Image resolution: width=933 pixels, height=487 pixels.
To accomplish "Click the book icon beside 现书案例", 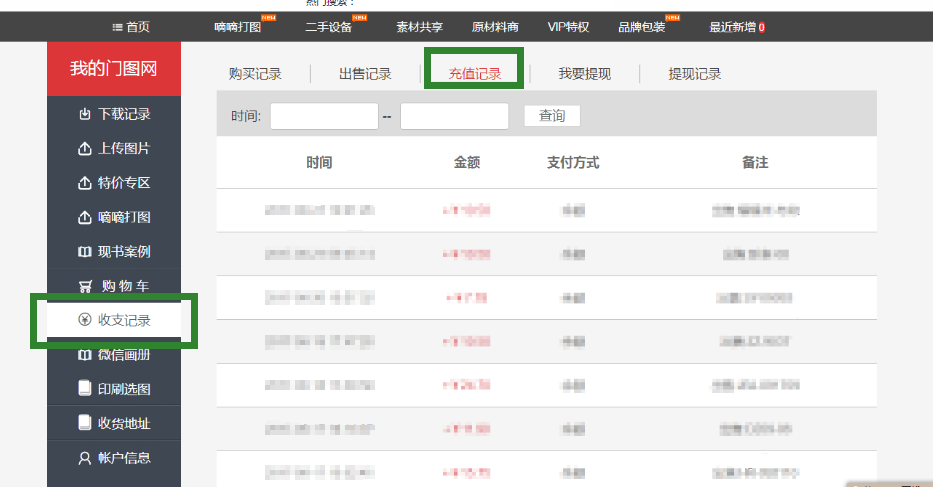I will 85,252.
